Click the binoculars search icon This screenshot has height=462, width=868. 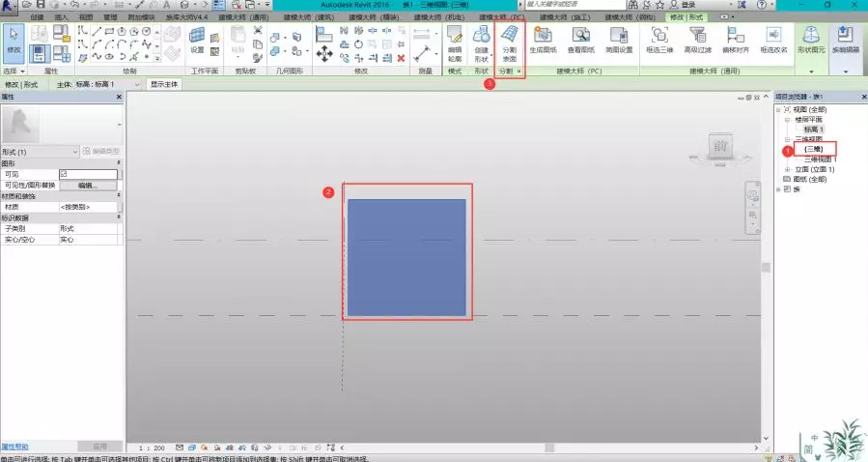[633, 5]
